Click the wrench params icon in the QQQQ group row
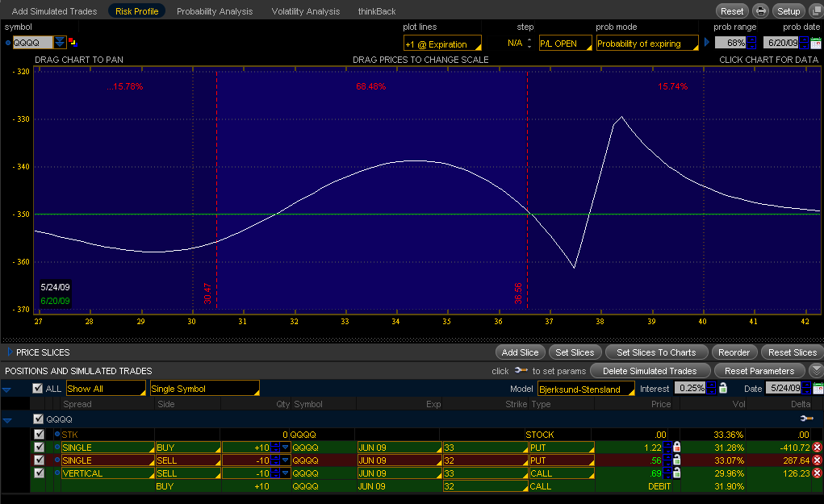Image resolution: width=824 pixels, height=504 pixels. tap(805, 419)
